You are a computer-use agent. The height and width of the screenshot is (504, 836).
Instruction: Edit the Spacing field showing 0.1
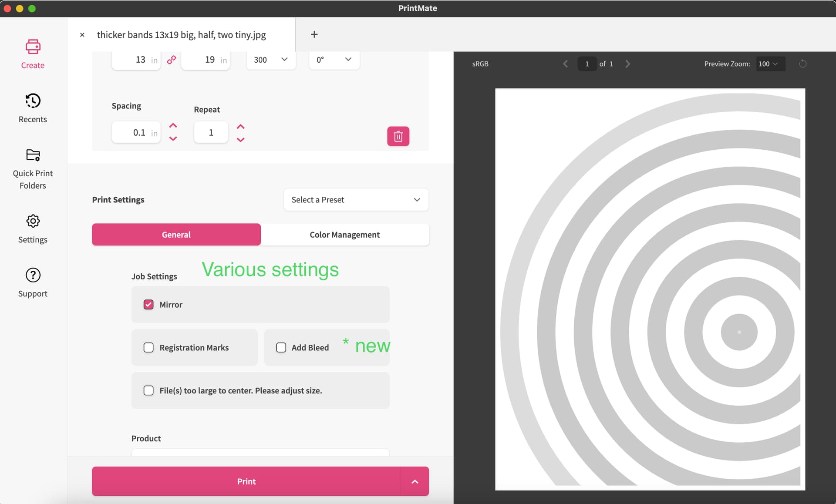click(x=136, y=132)
